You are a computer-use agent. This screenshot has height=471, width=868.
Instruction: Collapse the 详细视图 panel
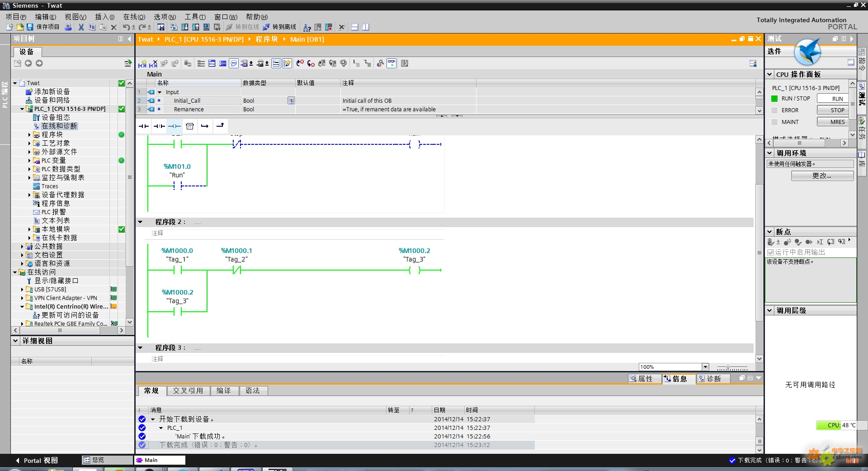pyautogui.click(x=16, y=341)
